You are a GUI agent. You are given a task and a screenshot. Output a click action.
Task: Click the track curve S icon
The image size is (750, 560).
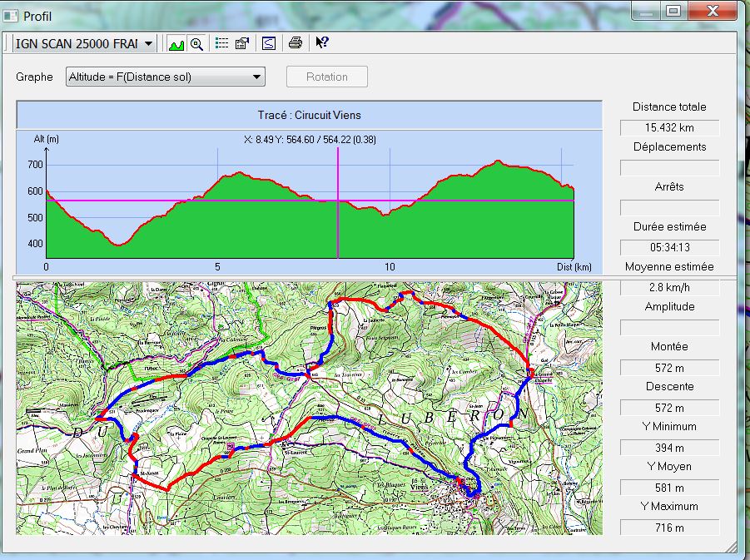[x=269, y=43]
